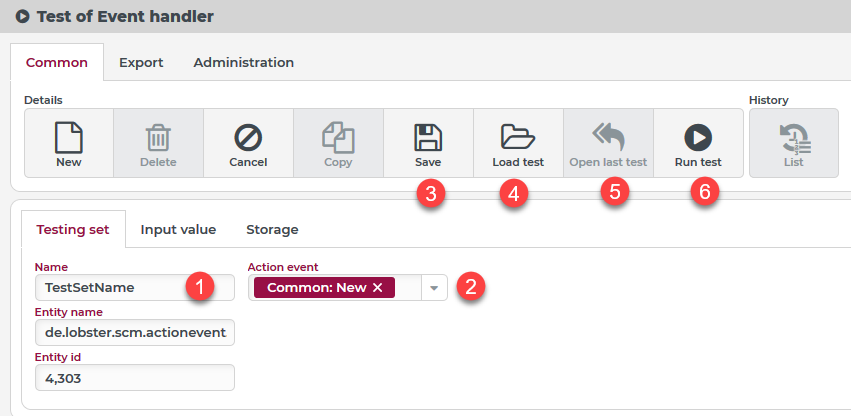
Task: Select the Common tab
Action: pos(57,62)
